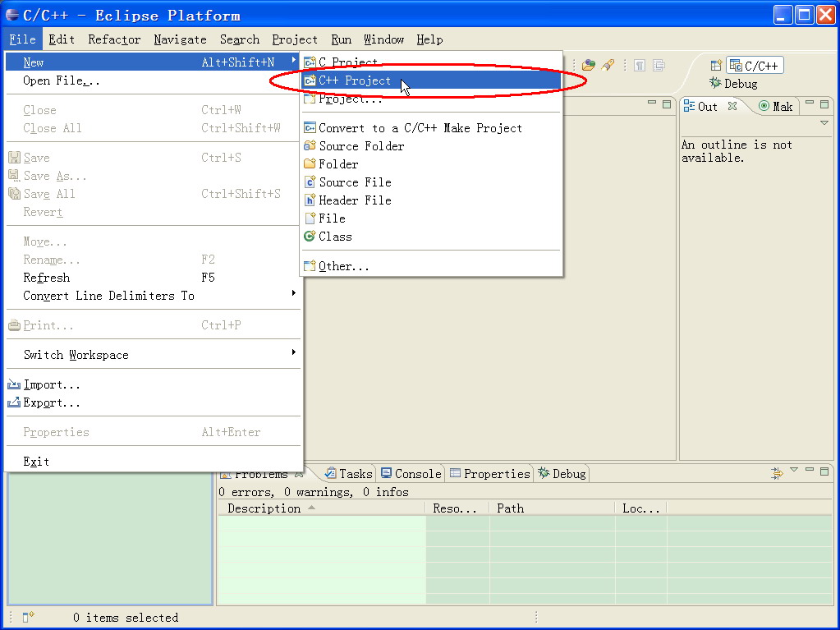
Task: Create a new Class from submenu
Action: (x=431, y=237)
